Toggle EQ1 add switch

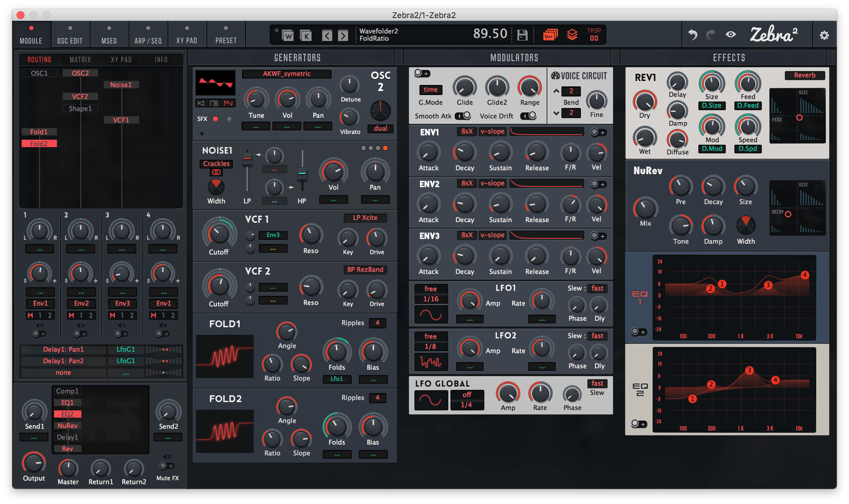639,332
